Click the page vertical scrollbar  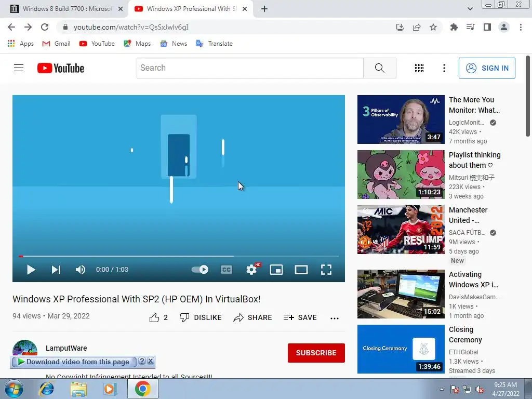click(528, 96)
